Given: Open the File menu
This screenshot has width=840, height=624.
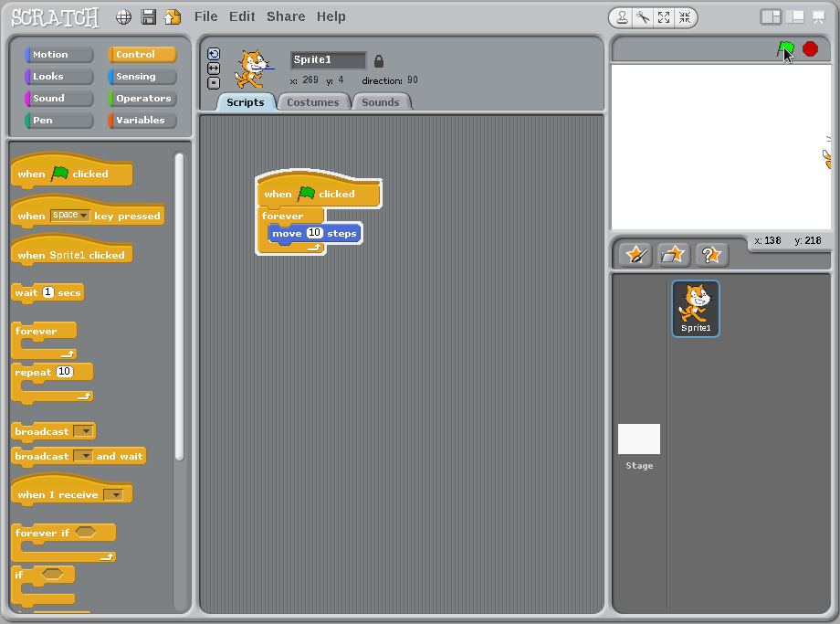Looking at the screenshot, I should 205,16.
